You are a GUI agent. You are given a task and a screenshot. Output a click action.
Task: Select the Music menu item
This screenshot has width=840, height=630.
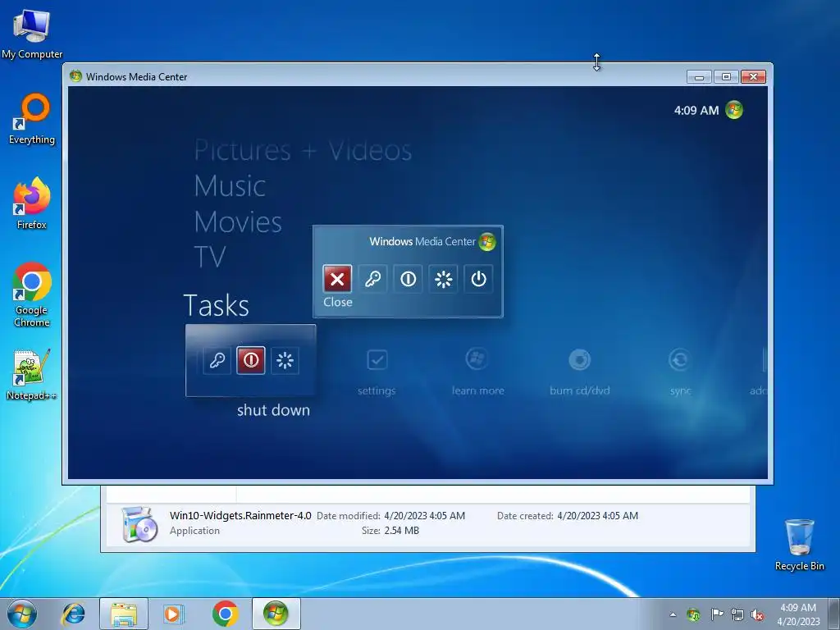tap(230, 186)
